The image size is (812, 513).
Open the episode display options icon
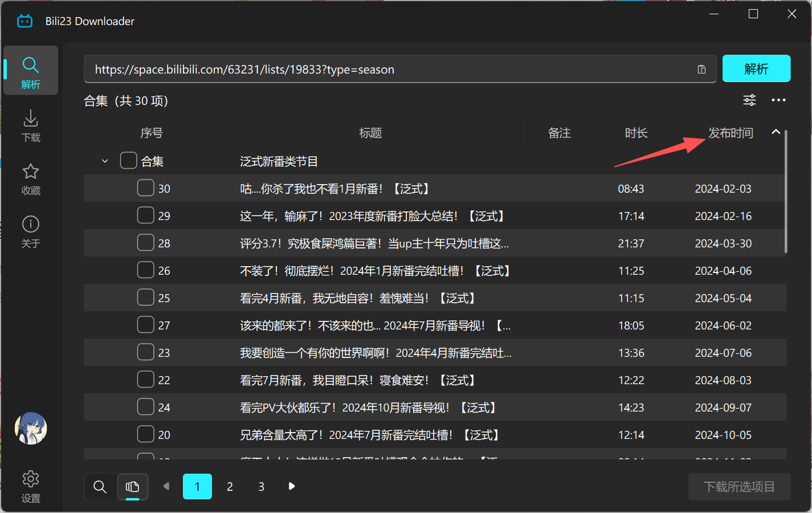point(749,100)
